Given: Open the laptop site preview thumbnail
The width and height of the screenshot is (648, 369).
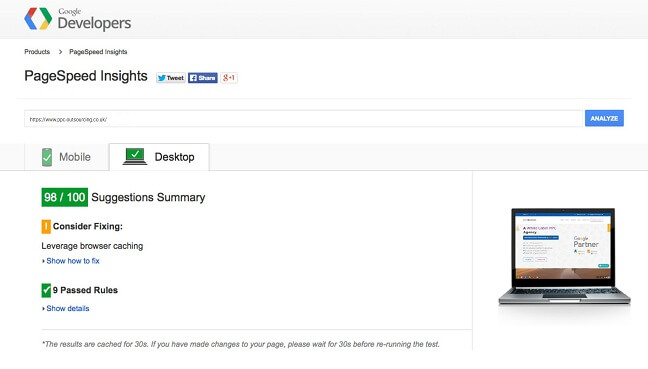Looking at the screenshot, I should 564,256.
